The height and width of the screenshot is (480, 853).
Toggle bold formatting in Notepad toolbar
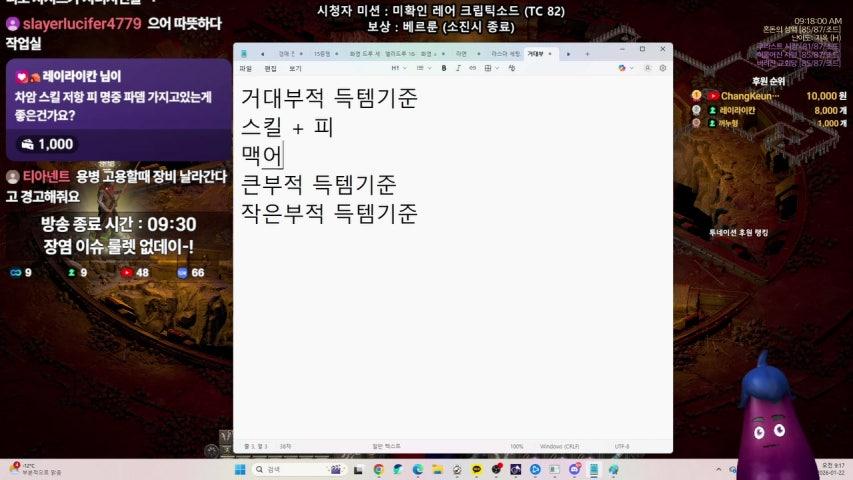coord(444,68)
